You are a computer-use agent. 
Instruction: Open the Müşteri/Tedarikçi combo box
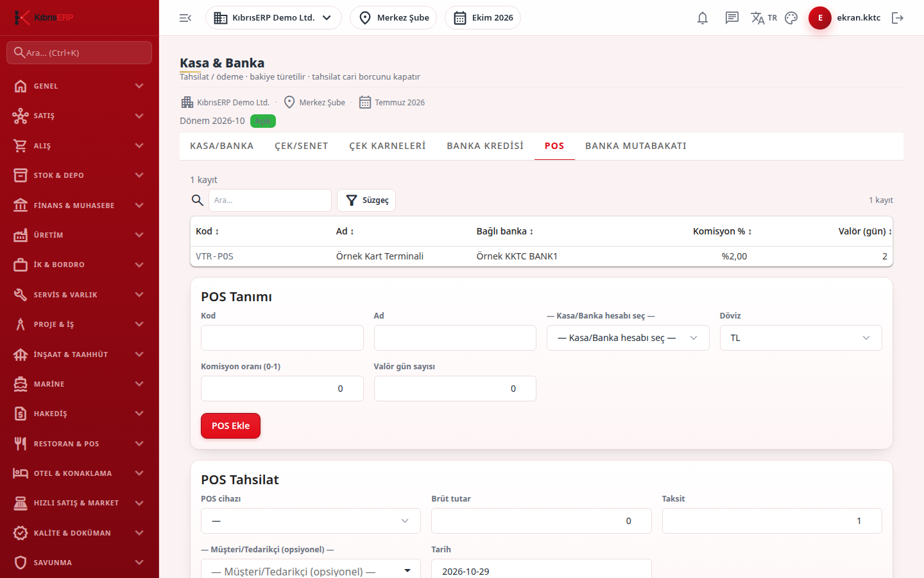pyautogui.click(x=311, y=570)
